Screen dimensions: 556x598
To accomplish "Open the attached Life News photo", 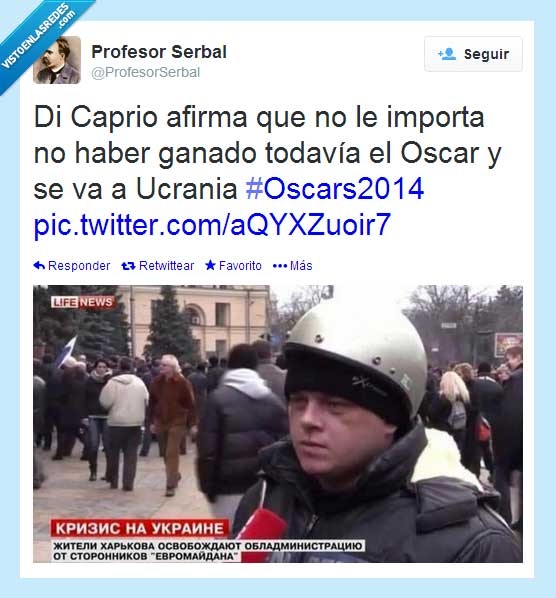I will [x=278, y=424].
